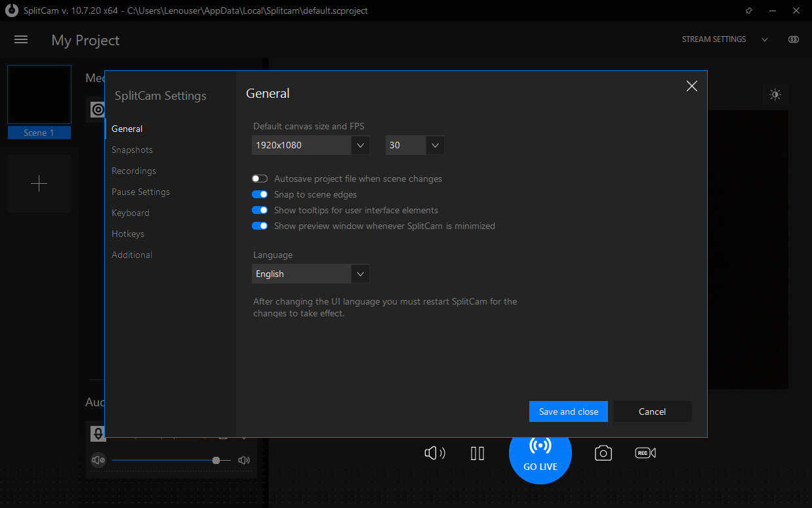Switch to the Hotkeys settings section
This screenshot has height=508, width=812.
[128, 234]
